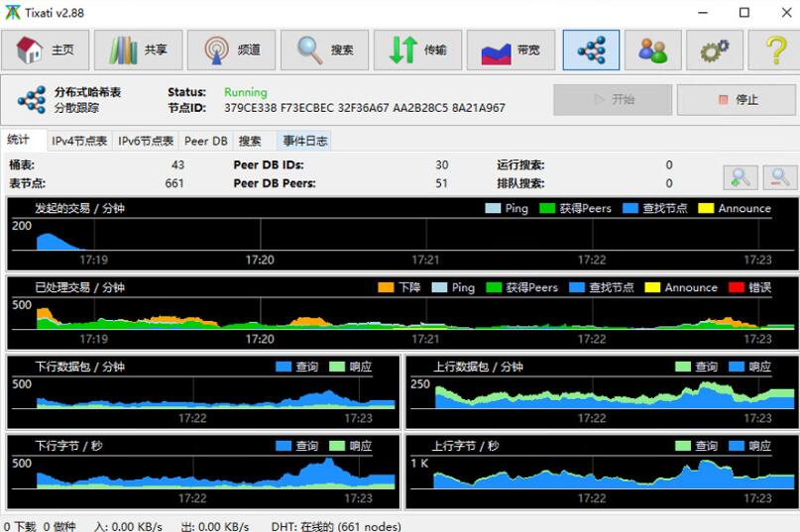The image size is (800, 532).
Task: Maximize the Tixati window
Action: [744, 13]
